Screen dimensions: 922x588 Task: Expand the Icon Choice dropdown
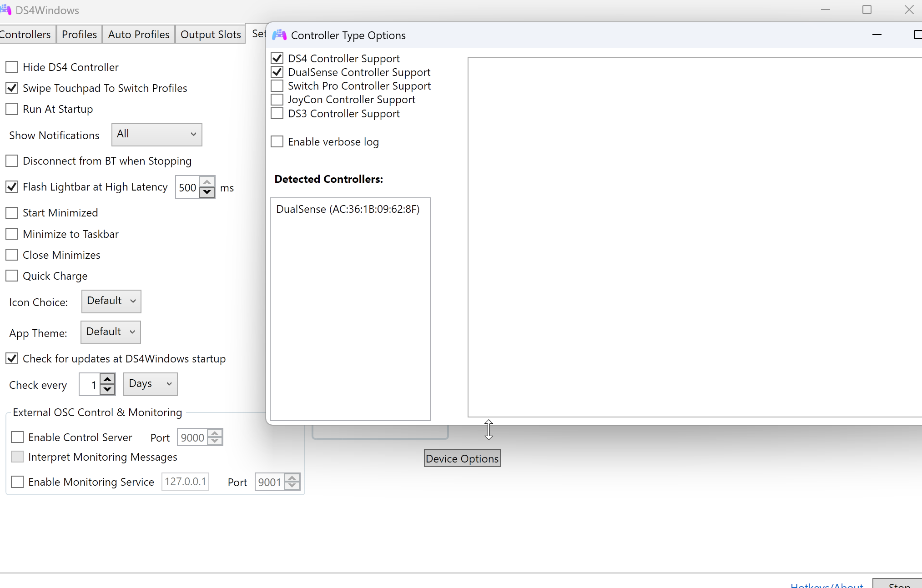pyautogui.click(x=111, y=301)
